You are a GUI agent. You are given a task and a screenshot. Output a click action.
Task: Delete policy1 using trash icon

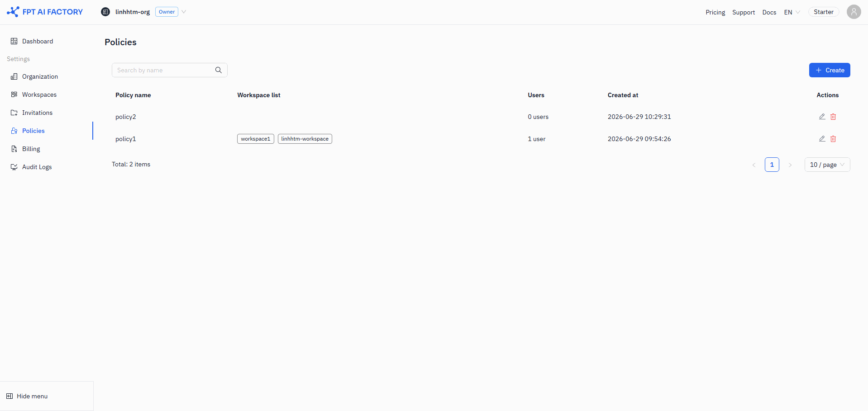tap(833, 139)
